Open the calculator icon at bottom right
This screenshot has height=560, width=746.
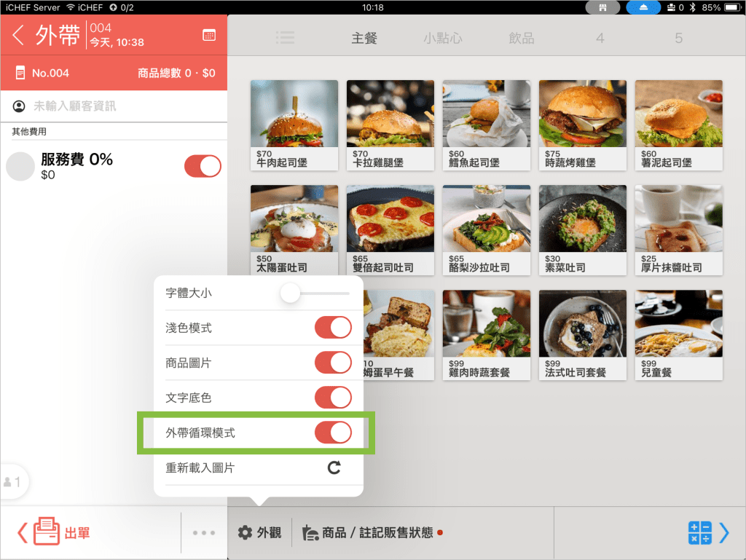(x=699, y=533)
